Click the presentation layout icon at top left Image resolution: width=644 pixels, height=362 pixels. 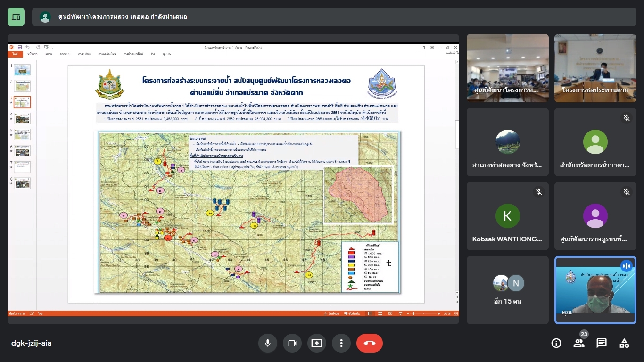click(x=16, y=17)
